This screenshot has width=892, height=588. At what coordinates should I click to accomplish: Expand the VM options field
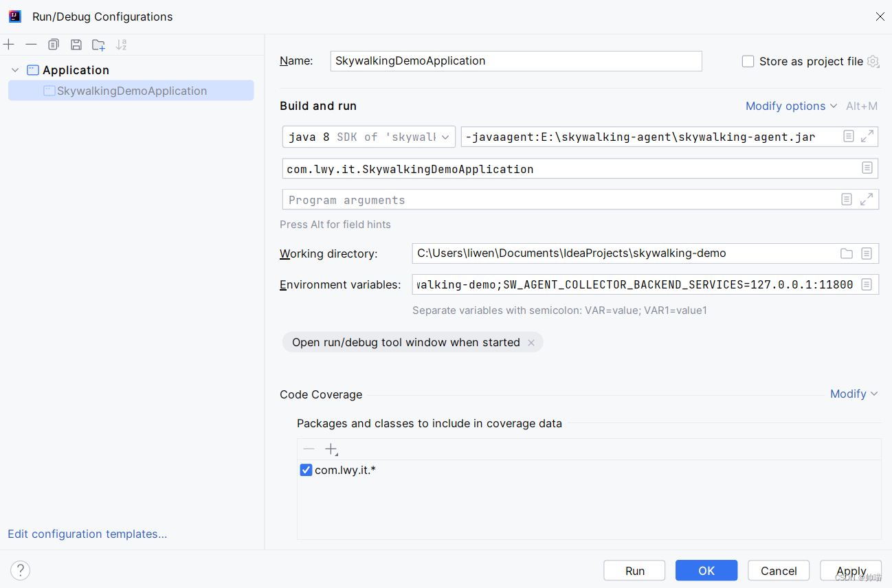point(867,137)
